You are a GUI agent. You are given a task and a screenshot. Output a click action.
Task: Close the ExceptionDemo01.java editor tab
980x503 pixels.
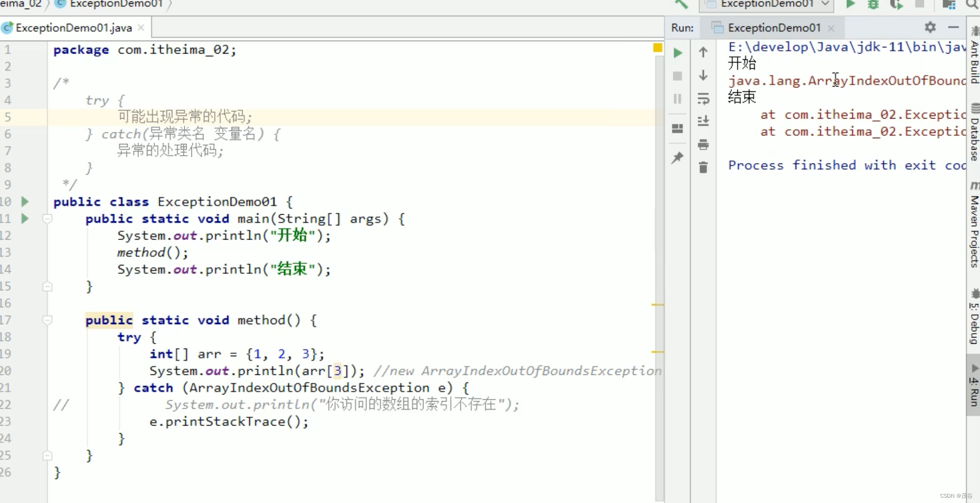pos(141,28)
